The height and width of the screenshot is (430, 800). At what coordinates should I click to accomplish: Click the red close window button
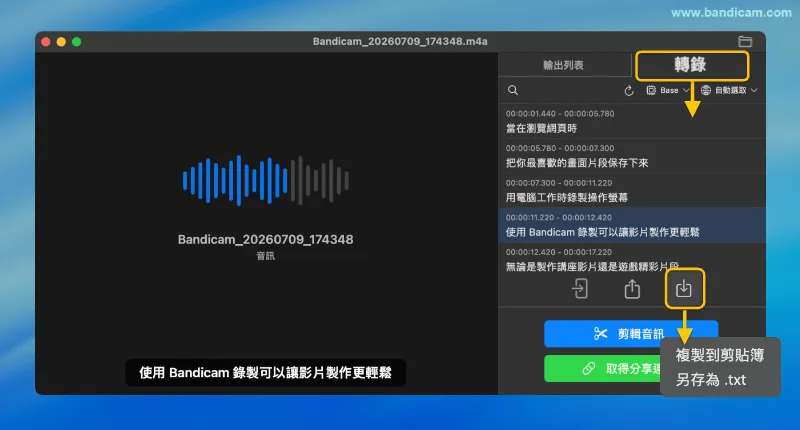tap(45, 42)
